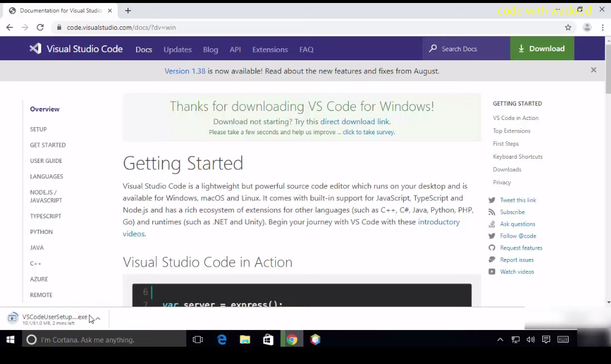Go back using the browser back arrow
Image resolution: width=611 pixels, height=364 pixels.
click(x=10, y=27)
